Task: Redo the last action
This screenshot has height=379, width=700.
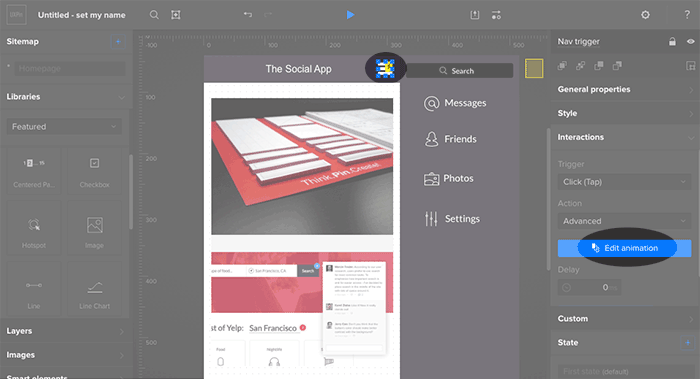Action: (268, 15)
